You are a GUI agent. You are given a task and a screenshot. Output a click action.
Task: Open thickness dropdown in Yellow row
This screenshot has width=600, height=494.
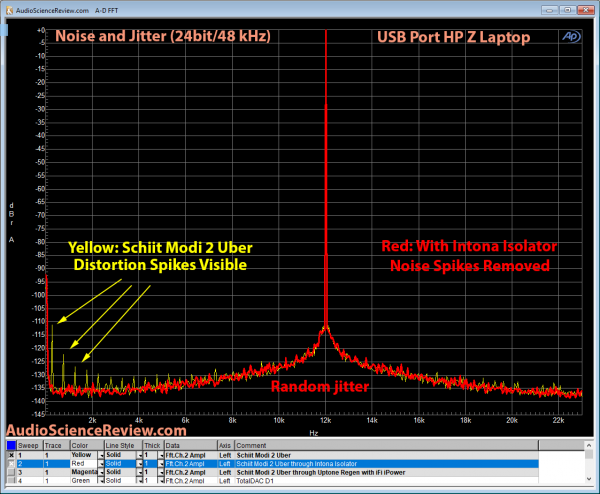(x=161, y=455)
